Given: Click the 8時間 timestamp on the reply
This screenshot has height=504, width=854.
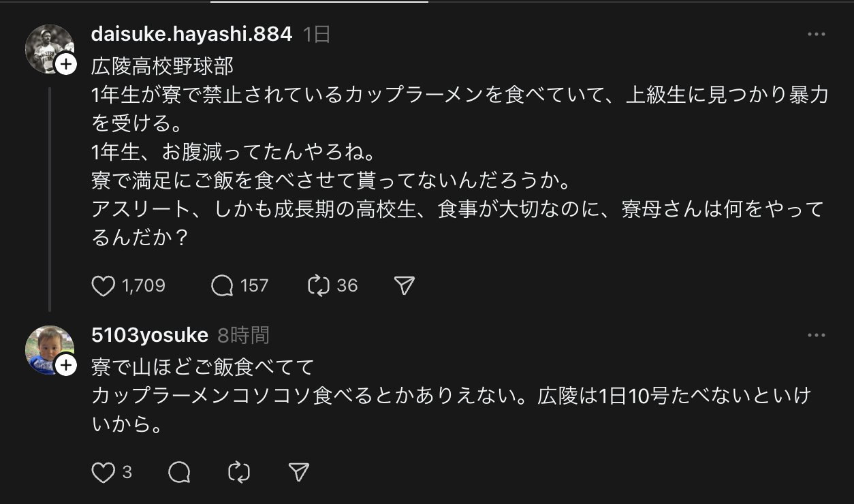Looking at the screenshot, I should click(243, 335).
